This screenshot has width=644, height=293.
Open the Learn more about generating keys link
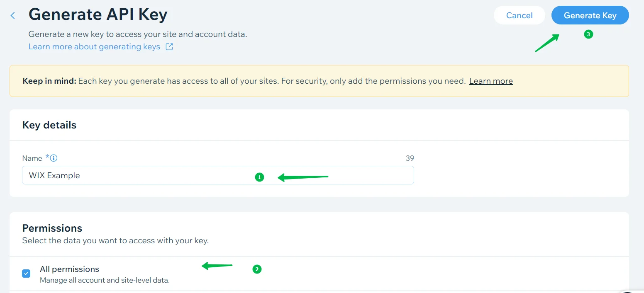click(93, 46)
